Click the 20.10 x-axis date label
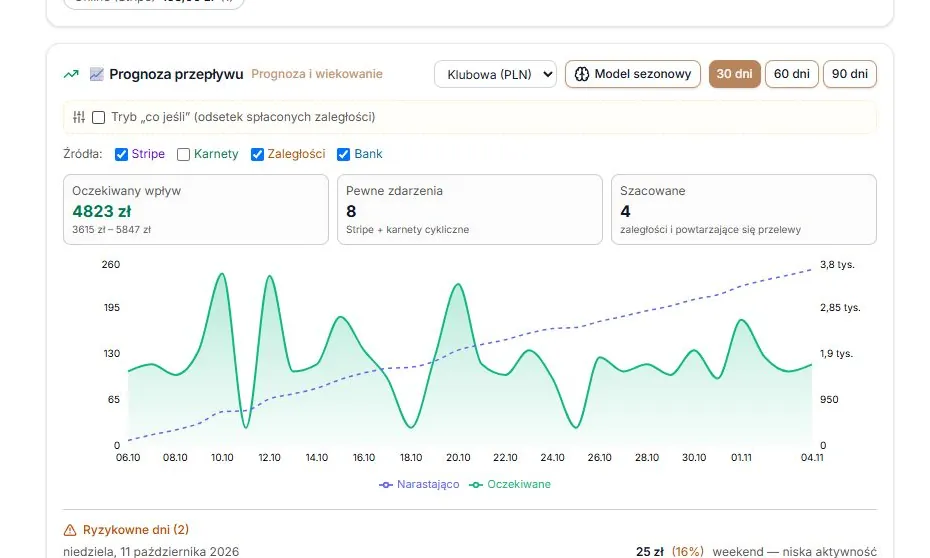930x558 pixels. pos(458,458)
